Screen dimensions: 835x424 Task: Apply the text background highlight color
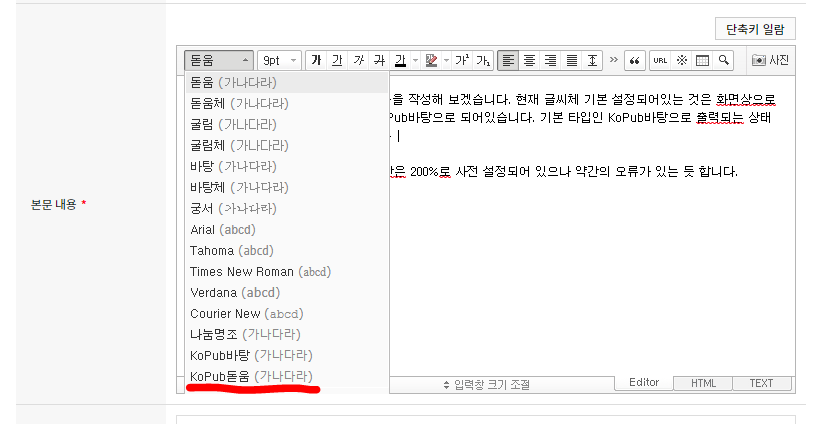click(431, 60)
